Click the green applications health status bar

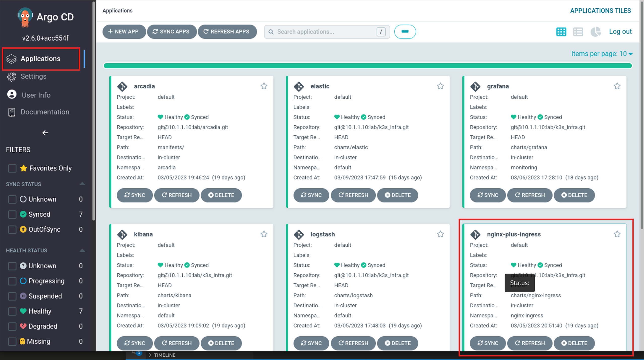click(368, 66)
